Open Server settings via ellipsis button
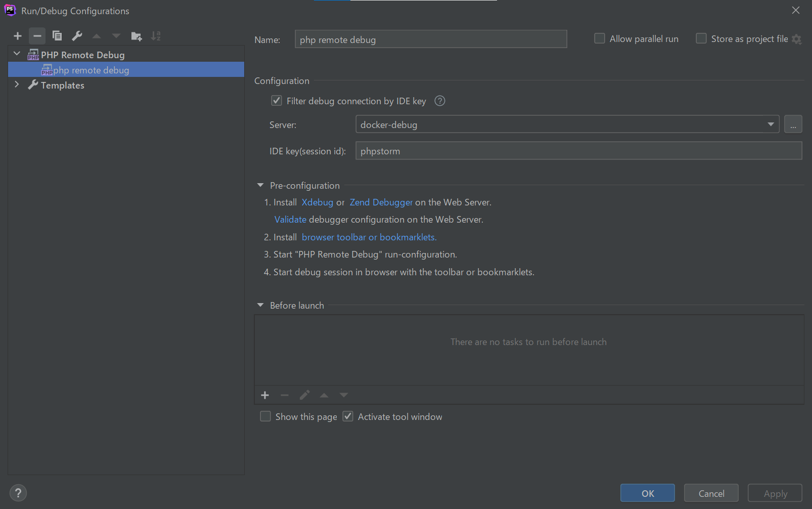812x509 pixels. pos(793,124)
